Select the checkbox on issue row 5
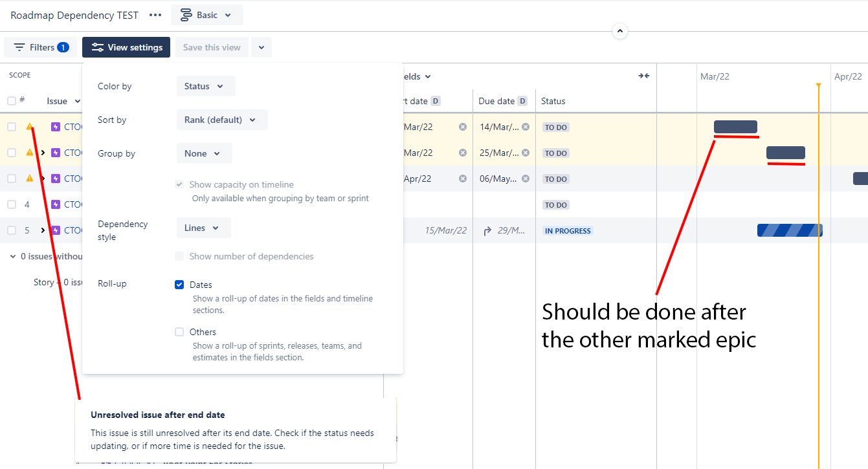The height and width of the screenshot is (469, 868). point(11,230)
